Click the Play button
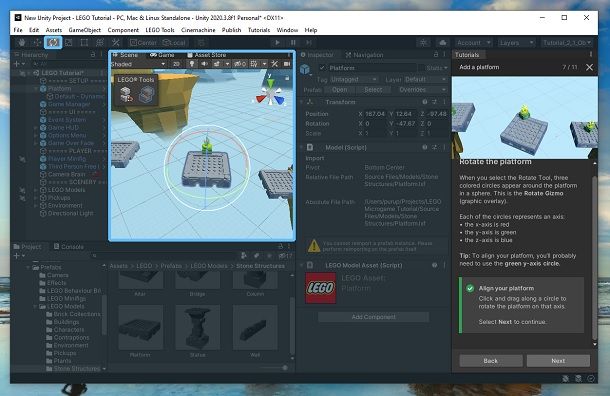Image resolution: width=610 pixels, height=396 pixels. point(277,42)
